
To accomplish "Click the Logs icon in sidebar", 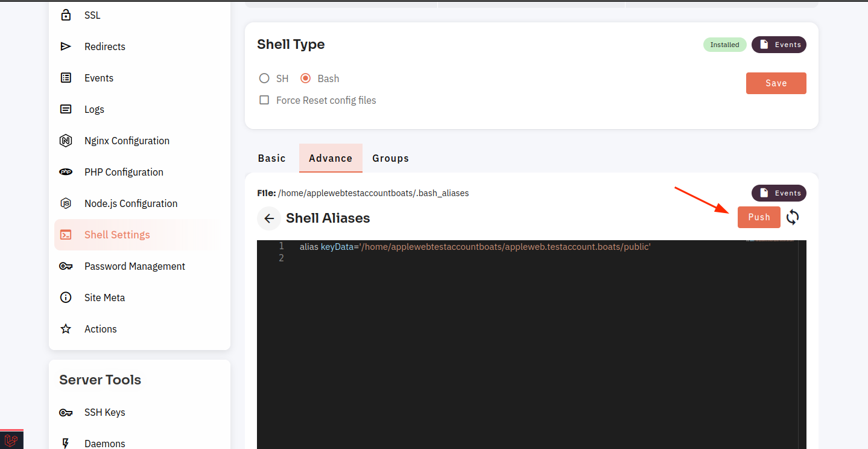I will click(66, 109).
